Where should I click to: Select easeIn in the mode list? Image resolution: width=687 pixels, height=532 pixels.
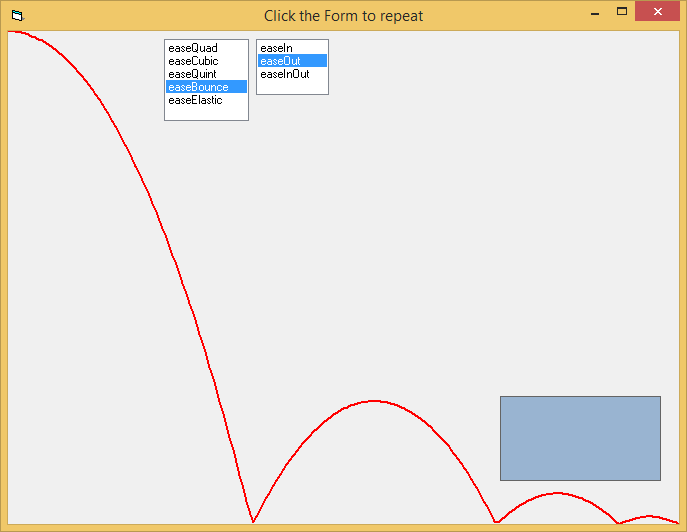coord(276,48)
